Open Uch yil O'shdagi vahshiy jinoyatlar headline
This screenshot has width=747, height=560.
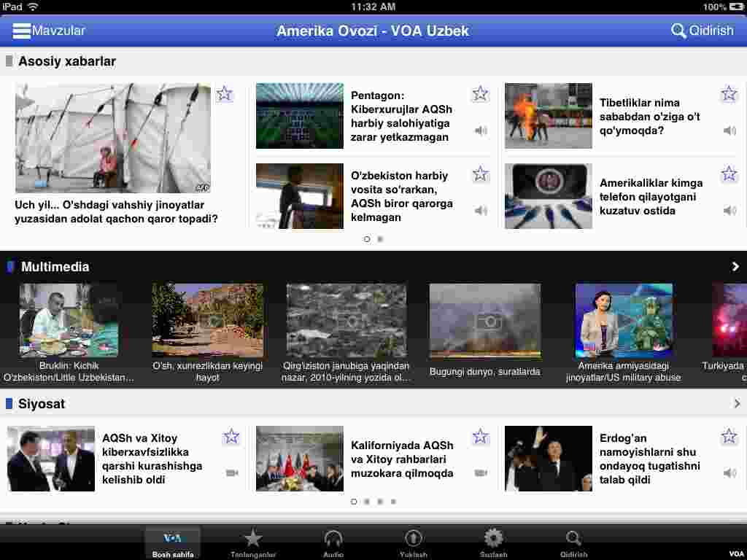116,212
